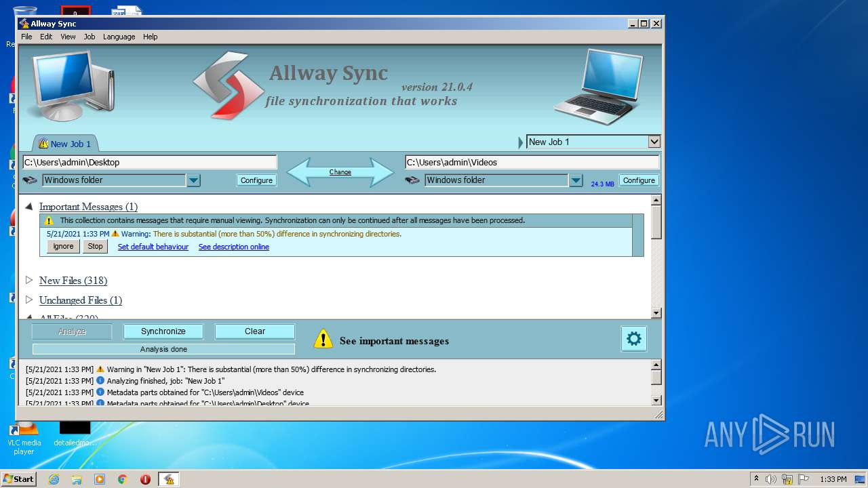Image resolution: width=868 pixels, height=488 pixels.
Task: Click Ignore on the warning message
Action: coord(63,247)
